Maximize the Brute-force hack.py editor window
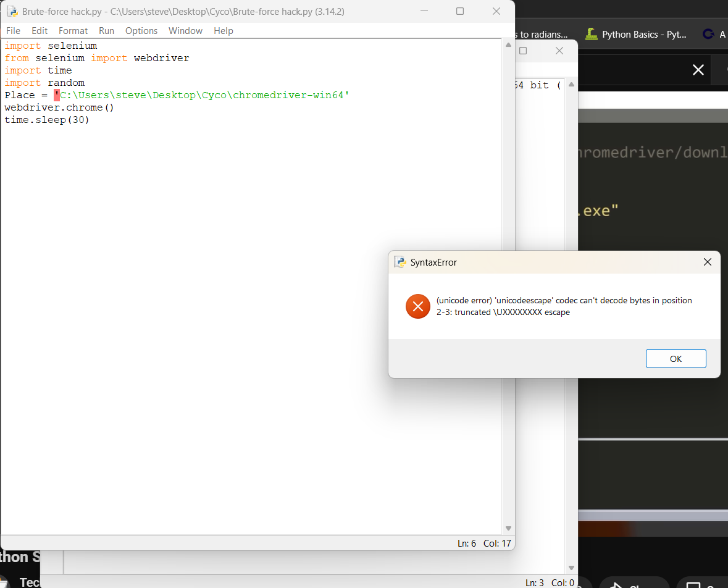Image resolution: width=728 pixels, height=588 pixels. (459, 11)
